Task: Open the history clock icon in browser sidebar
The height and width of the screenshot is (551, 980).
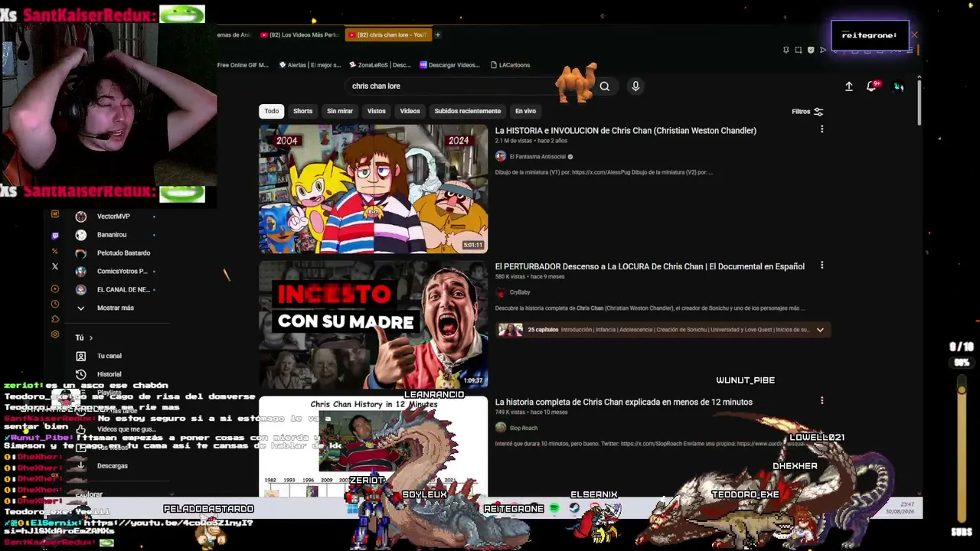Action: 55,304
